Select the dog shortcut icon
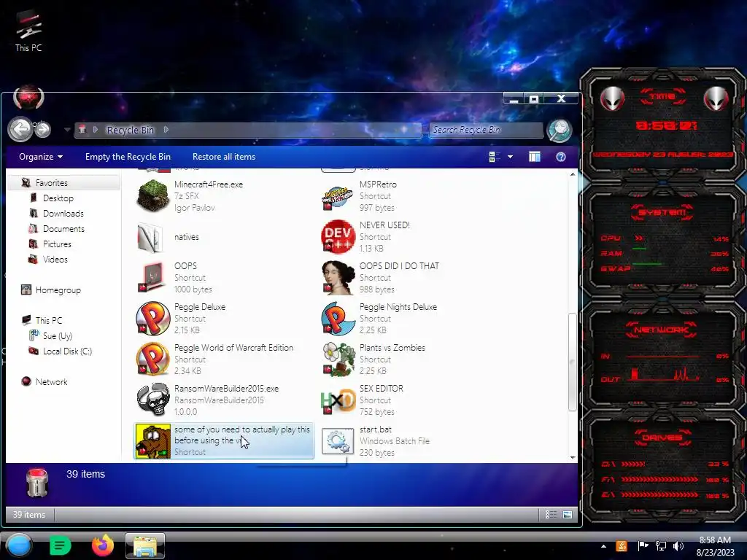The image size is (747, 560). click(152, 441)
